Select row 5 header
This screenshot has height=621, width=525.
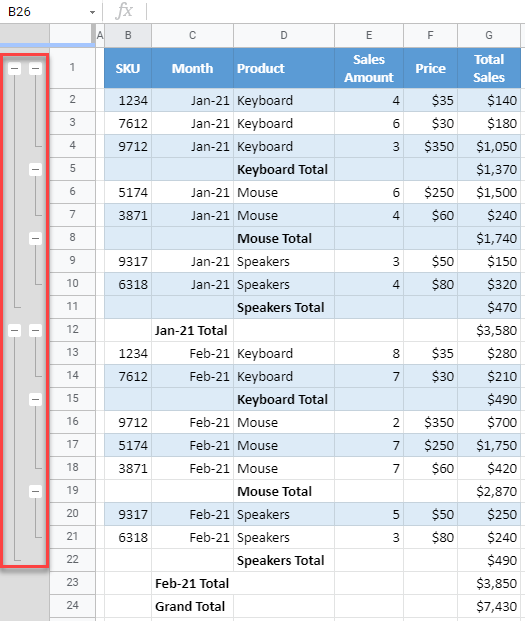point(72,169)
